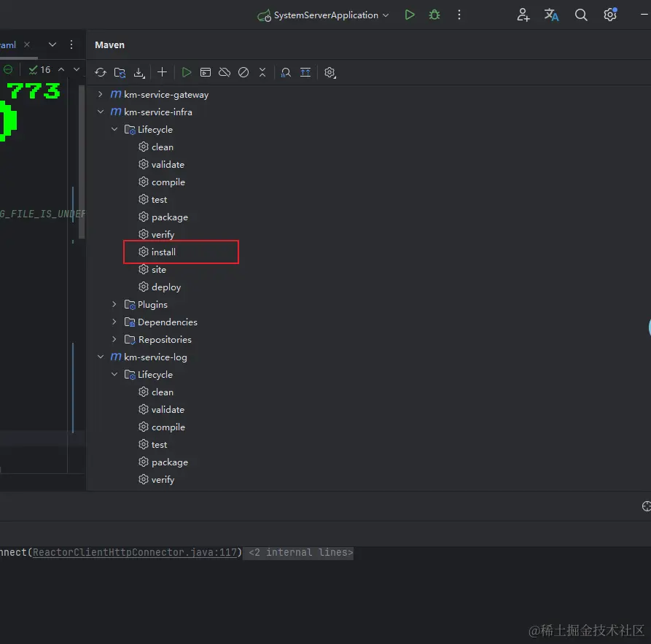
Task: Select clean goal under km-service-infra
Action: (x=156, y=147)
